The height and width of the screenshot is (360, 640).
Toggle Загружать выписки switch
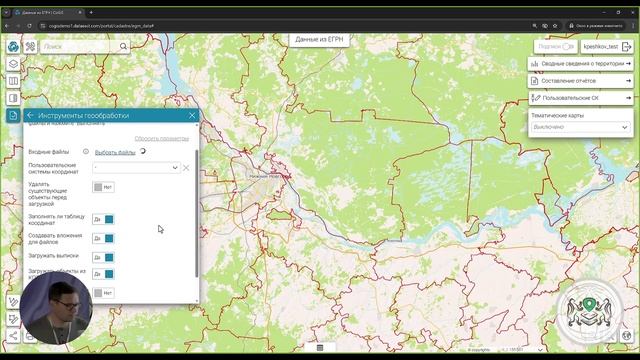103,258
